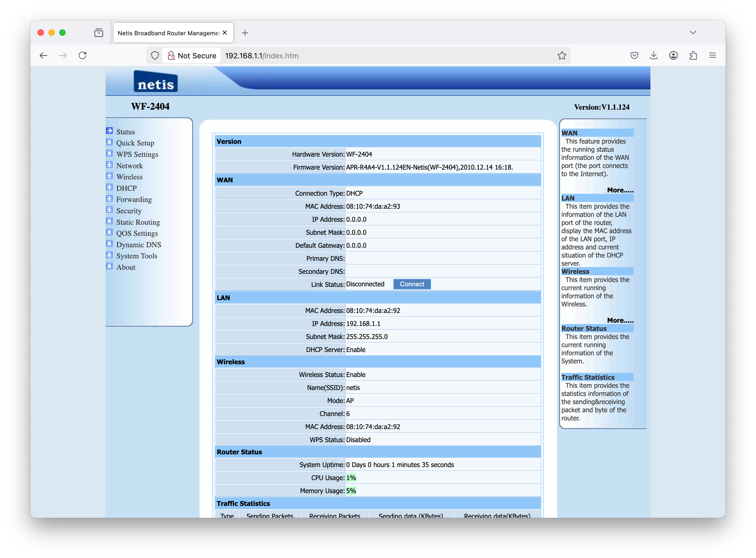The image size is (756, 558).
Task: Open the Pocket save icon
Action: click(634, 55)
